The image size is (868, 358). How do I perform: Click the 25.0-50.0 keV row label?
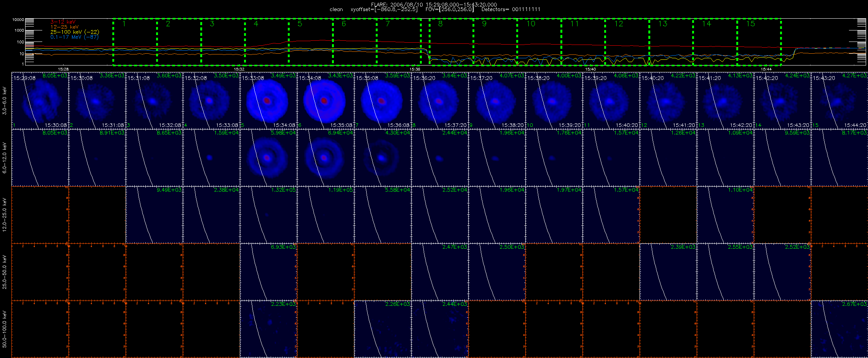(5, 272)
